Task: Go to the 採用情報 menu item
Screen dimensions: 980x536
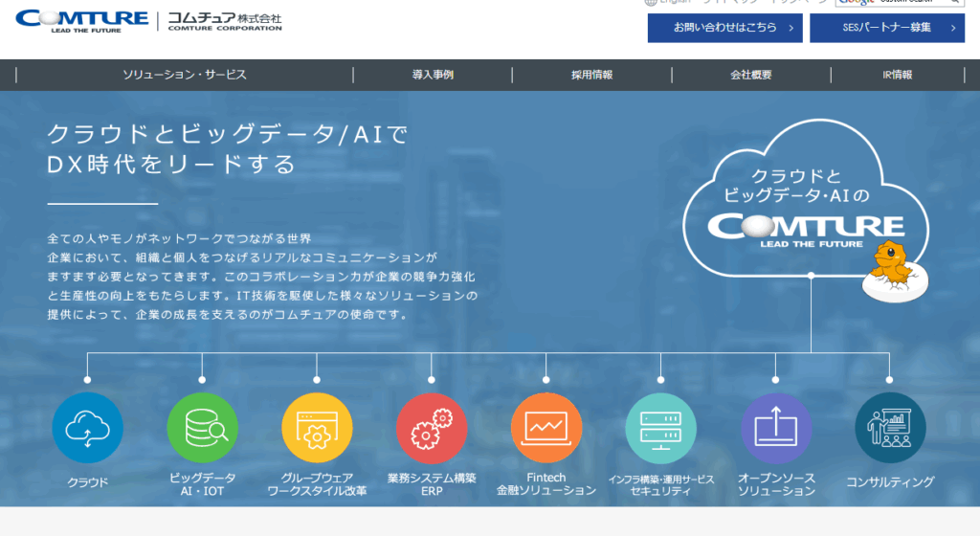Action: (591, 75)
